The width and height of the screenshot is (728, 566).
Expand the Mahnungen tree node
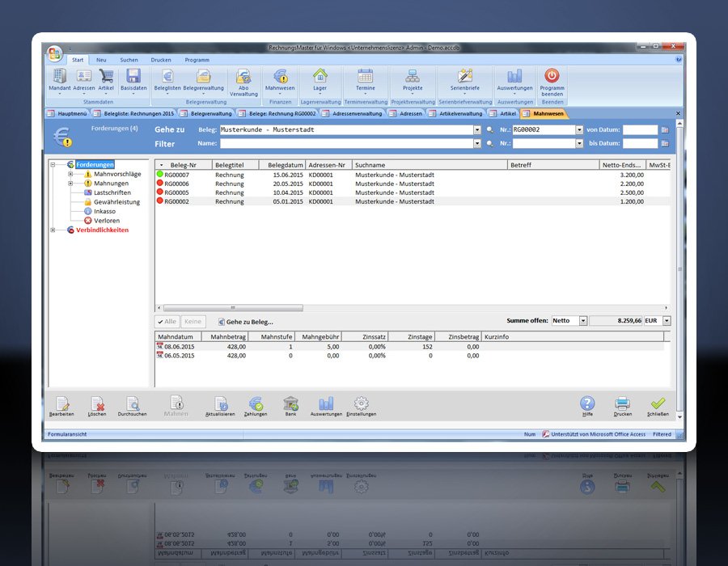(x=70, y=184)
